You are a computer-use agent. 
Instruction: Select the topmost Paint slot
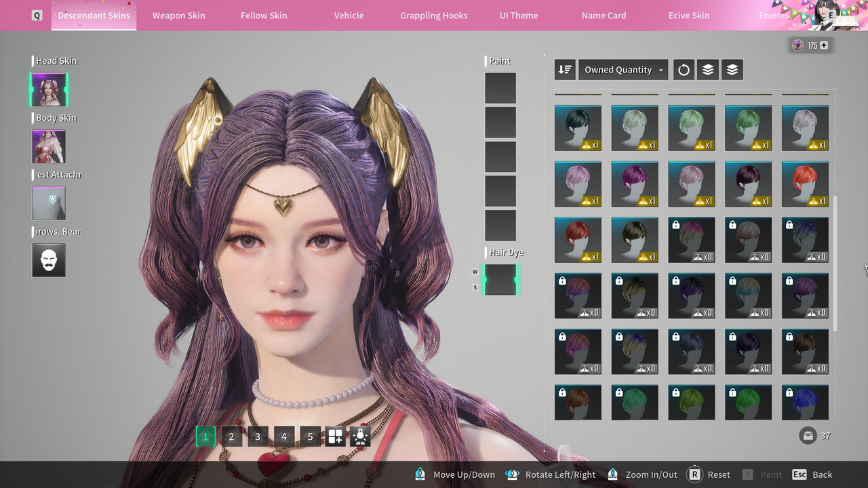500,88
